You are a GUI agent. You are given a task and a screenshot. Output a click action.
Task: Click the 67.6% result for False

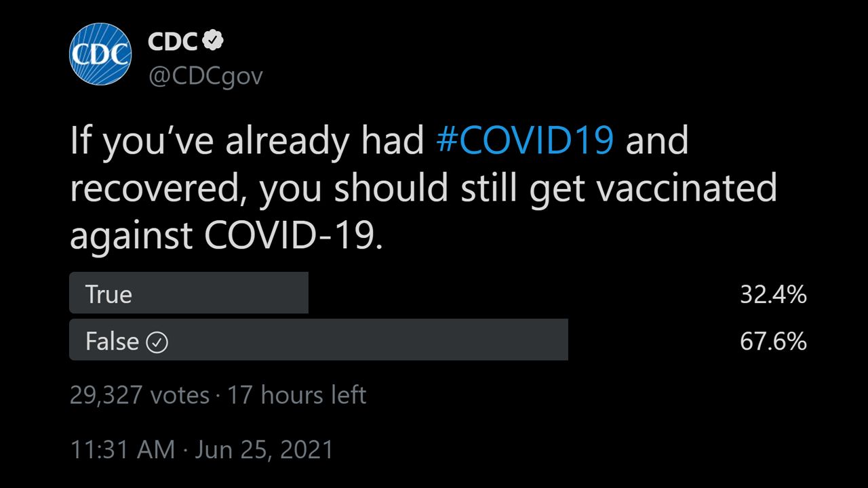coord(772,341)
